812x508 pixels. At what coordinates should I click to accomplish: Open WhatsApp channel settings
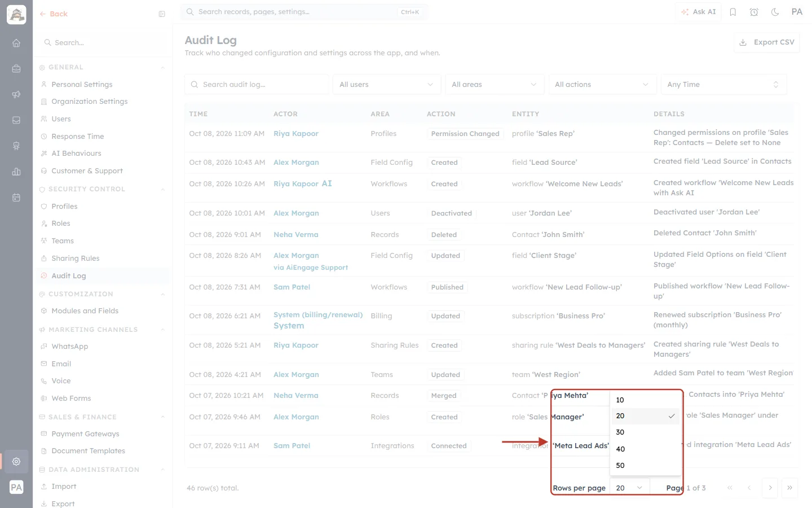coord(70,347)
